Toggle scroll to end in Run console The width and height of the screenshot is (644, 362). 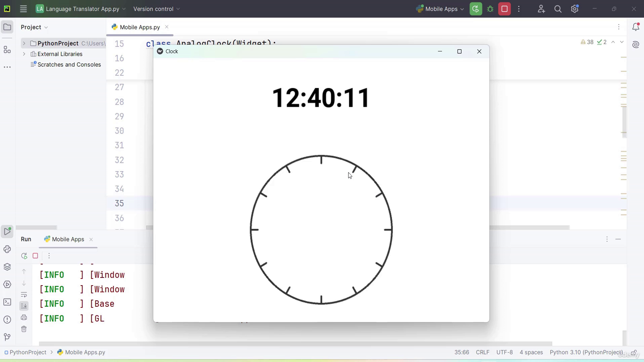click(24, 306)
